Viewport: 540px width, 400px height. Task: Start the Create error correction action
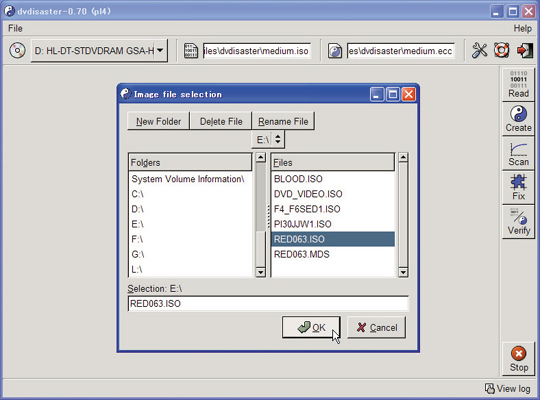coord(518,119)
